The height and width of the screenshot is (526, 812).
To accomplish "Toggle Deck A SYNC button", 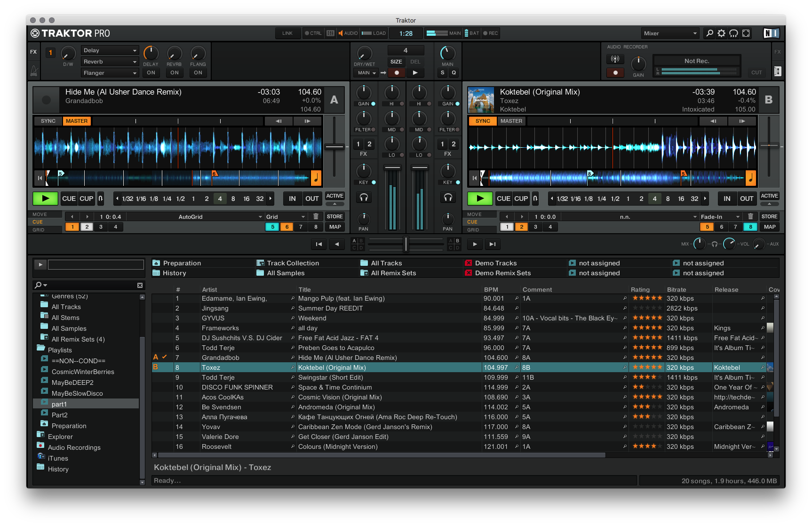I will pyautogui.click(x=48, y=121).
